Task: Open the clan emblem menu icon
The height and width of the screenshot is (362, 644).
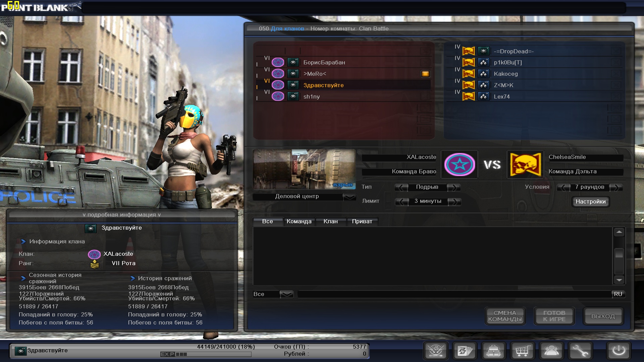Action: click(436, 351)
